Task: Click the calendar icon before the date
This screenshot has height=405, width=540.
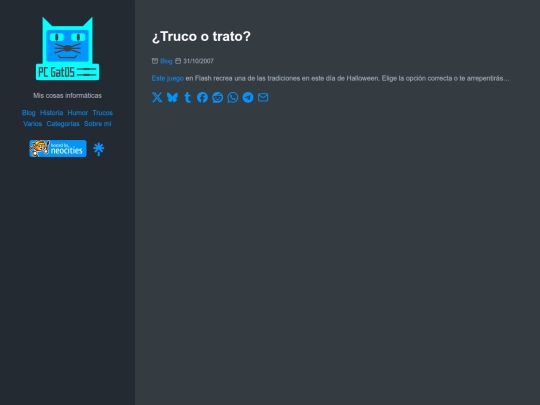Action: pos(178,61)
